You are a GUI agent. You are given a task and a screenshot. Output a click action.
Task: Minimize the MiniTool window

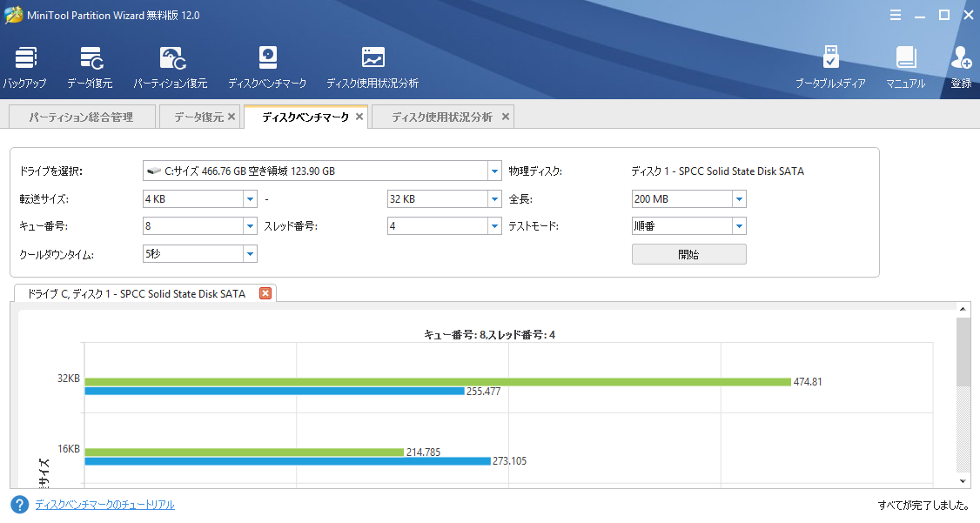click(920, 15)
